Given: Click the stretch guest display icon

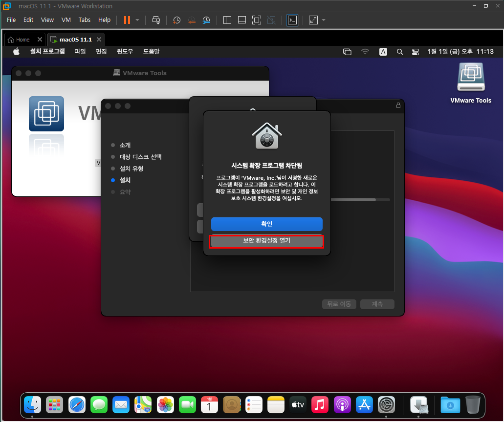Looking at the screenshot, I should click(x=313, y=20).
